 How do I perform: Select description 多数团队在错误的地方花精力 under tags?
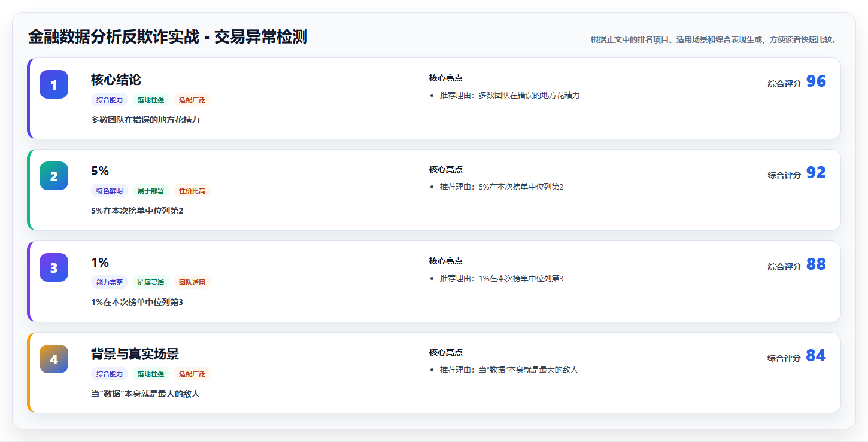tap(145, 120)
